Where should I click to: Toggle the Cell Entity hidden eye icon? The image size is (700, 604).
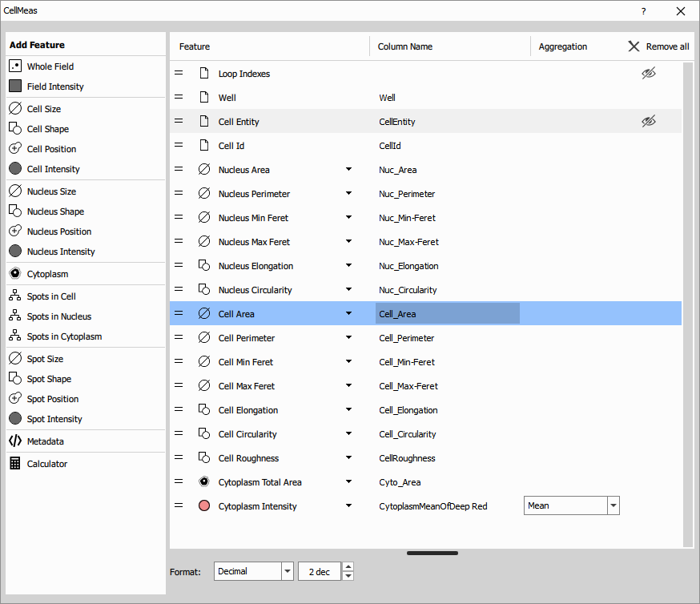coord(649,122)
